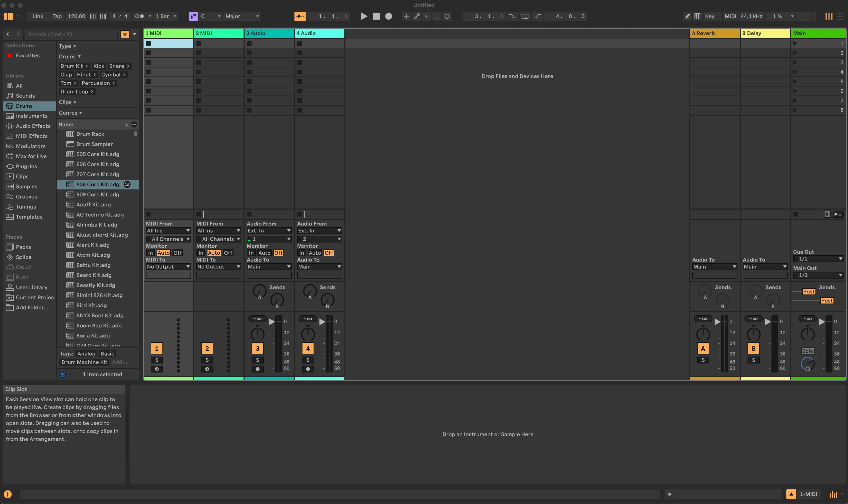Arm track 4 Audio for recording
This screenshot has height=504, width=848.
[x=308, y=369]
